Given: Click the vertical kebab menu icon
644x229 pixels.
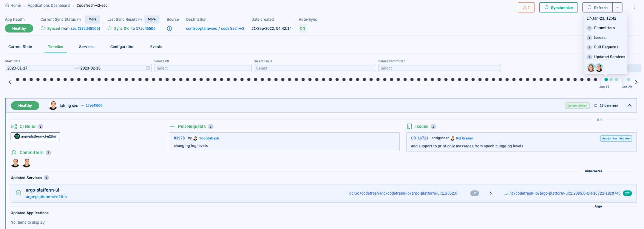Looking at the screenshot, I should click(634, 8).
